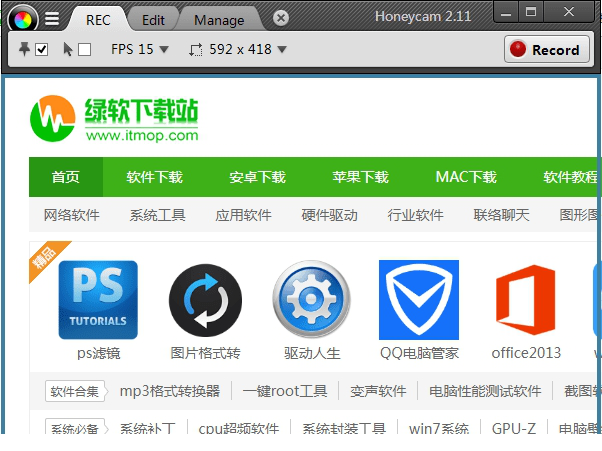Click the 系统必备 tag button
This screenshot has width=602, height=451.
point(75,427)
